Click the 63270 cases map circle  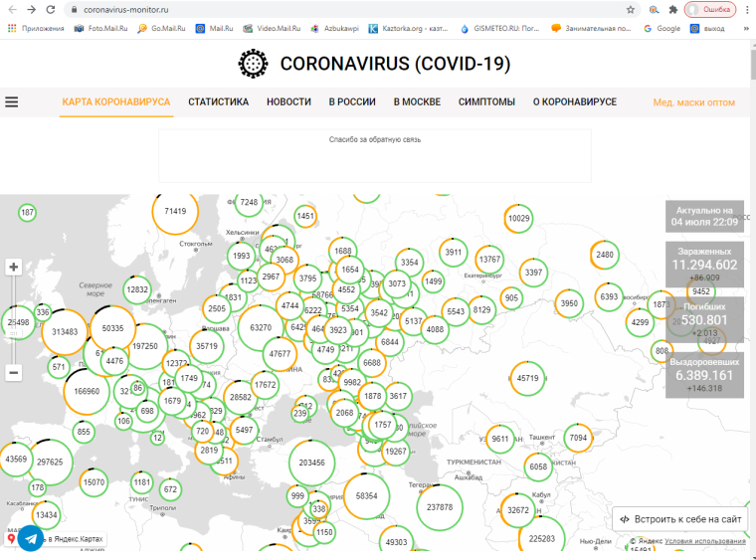coord(261,326)
